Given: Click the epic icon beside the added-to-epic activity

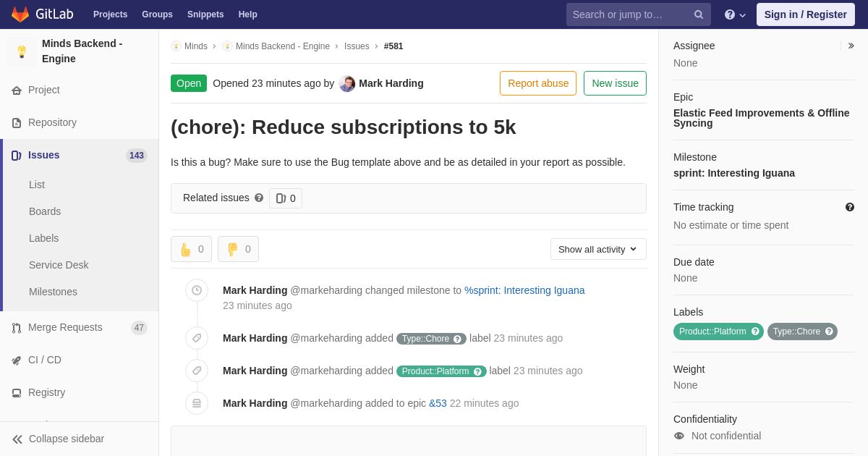Looking at the screenshot, I should coord(197,403).
